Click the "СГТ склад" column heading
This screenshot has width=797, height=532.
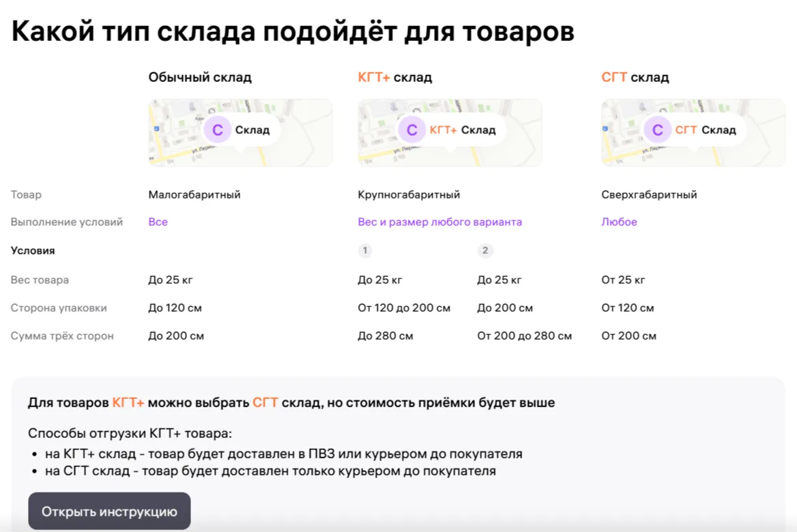pos(635,77)
